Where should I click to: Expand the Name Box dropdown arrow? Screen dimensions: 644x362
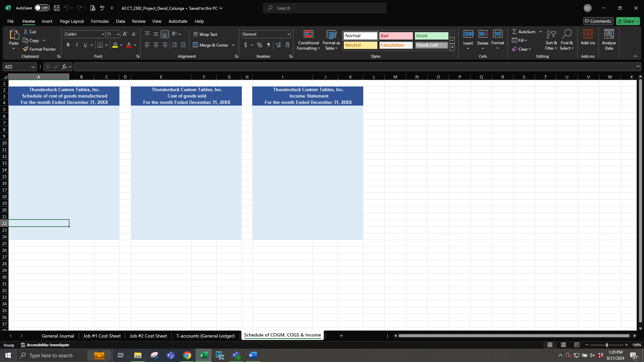(33, 67)
